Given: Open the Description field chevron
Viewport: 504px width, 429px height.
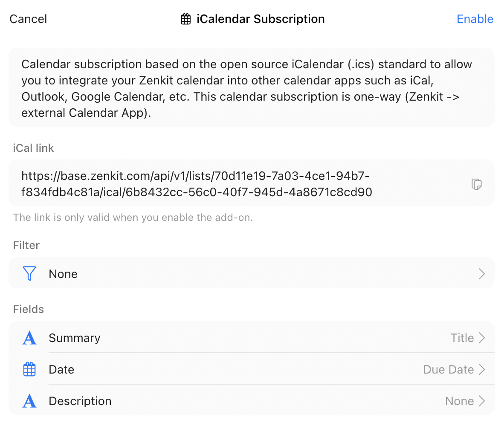Looking at the screenshot, I should (481, 401).
